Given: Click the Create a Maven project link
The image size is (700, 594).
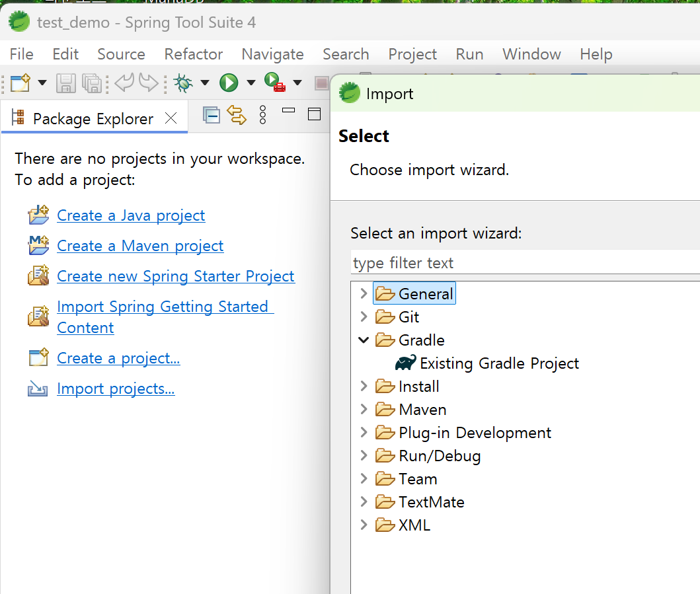Looking at the screenshot, I should click(140, 246).
